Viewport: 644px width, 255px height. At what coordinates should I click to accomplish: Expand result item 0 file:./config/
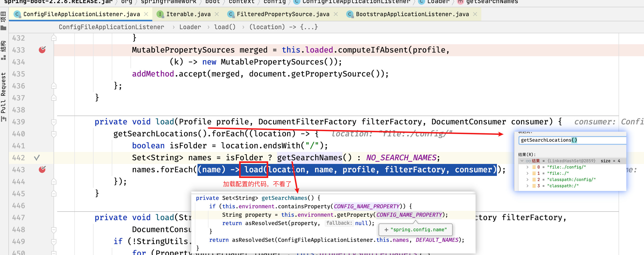[527, 167]
